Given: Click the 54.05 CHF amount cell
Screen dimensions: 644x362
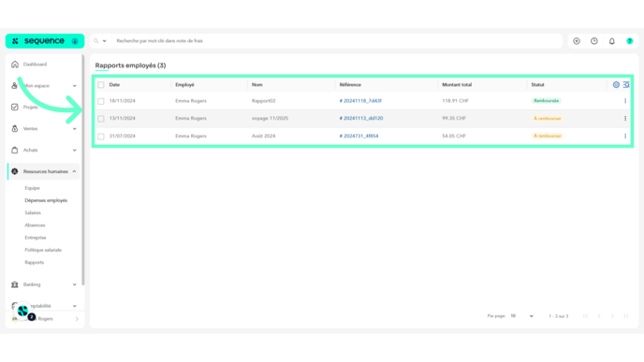Looking at the screenshot, I should tap(454, 136).
